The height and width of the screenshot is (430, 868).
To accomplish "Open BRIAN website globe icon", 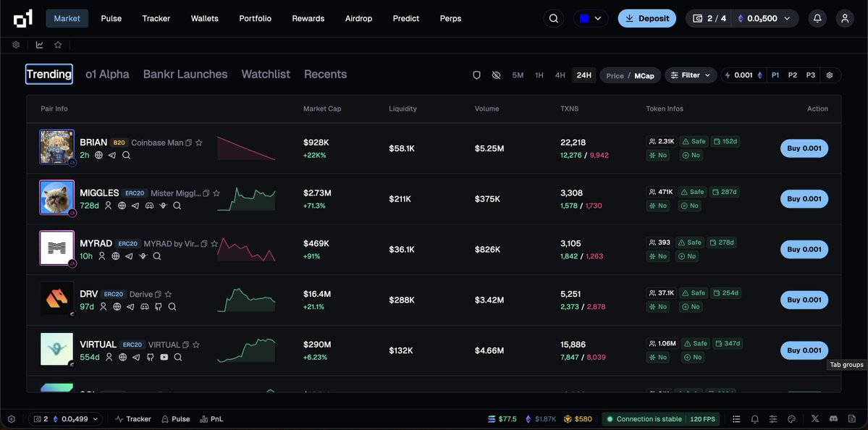I will pyautogui.click(x=98, y=155).
